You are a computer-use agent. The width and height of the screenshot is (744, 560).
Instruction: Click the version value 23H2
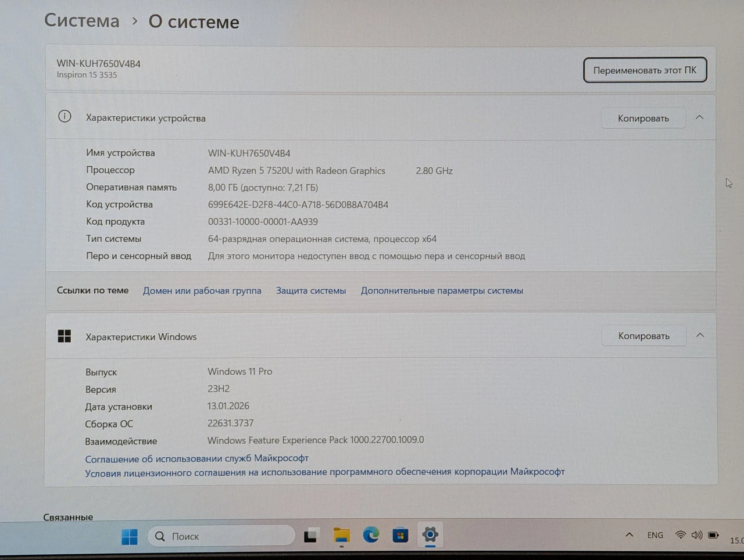pos(219,389)
